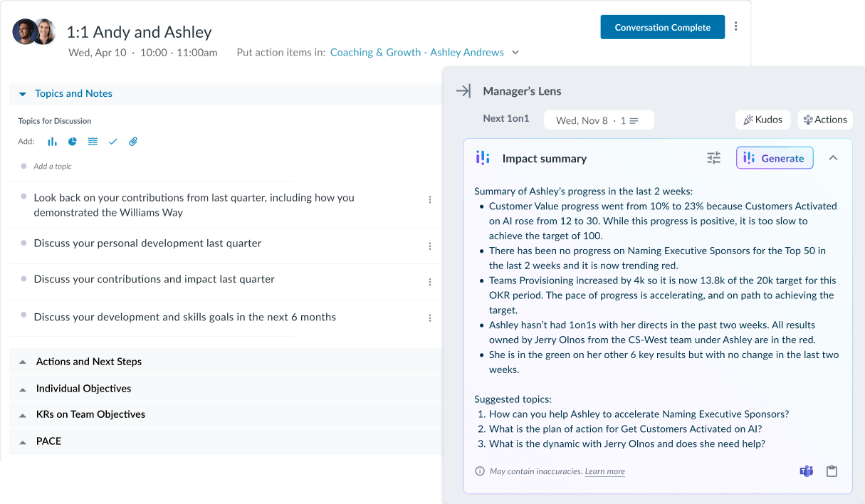Viewport: 865px width, 504px height.
Task: Click the pie chart add icon
Action: 72,142
